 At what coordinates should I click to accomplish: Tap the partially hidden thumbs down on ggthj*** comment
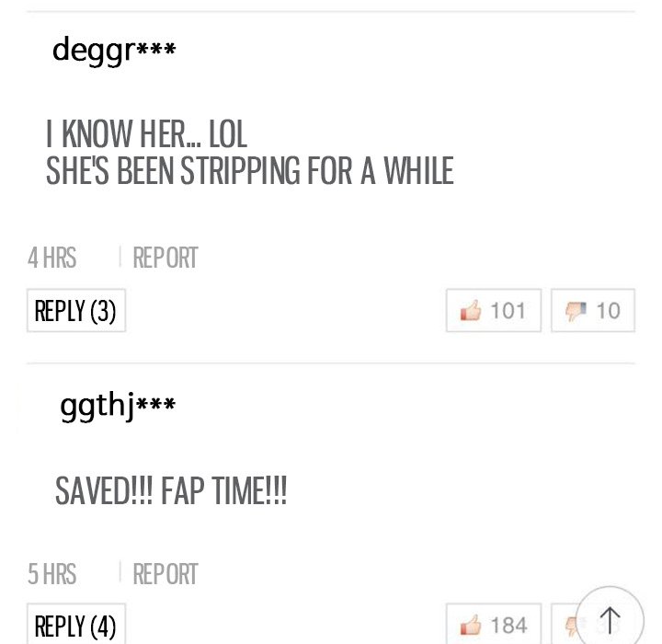[x=564, y=624]
